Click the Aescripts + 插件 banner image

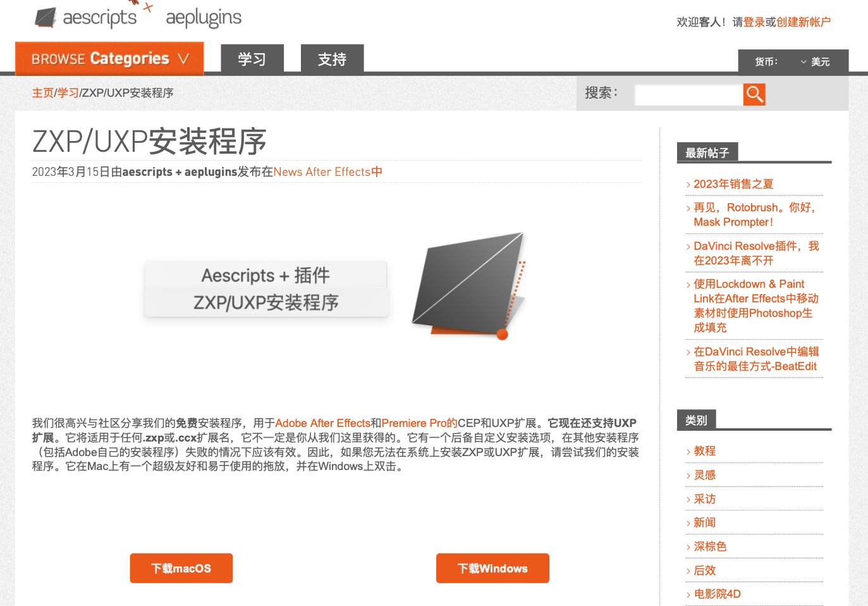click(266, 288)
